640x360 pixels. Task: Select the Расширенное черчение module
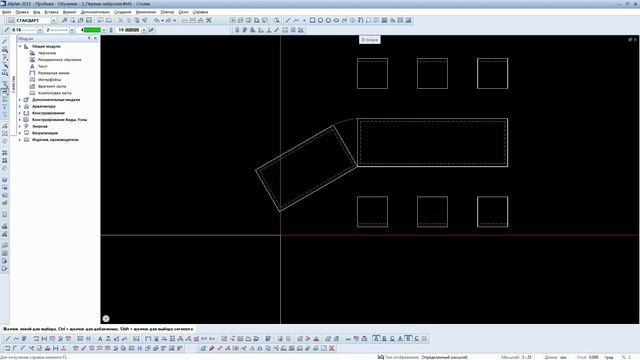coord(60,60)
